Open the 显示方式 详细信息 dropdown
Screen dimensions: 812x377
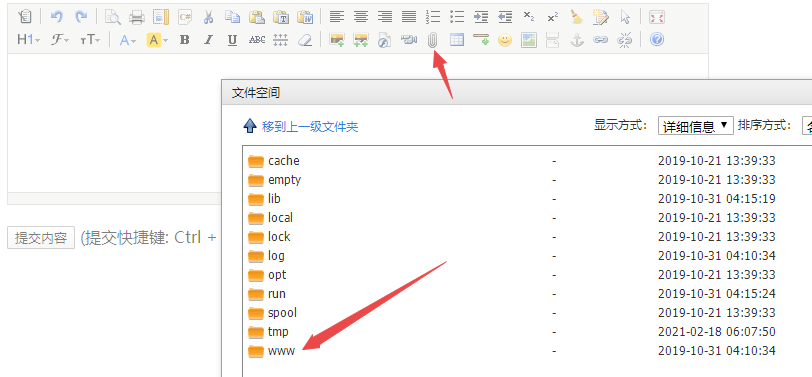coord(695,125)
